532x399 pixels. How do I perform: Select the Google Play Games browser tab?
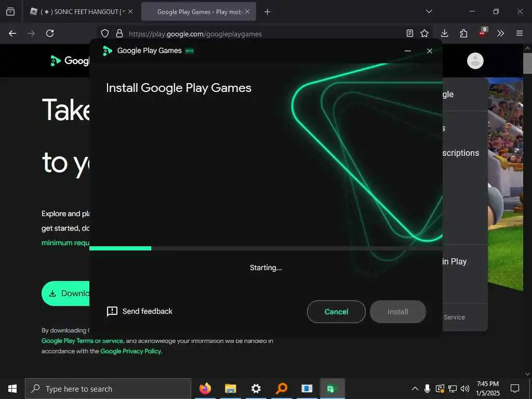click(198, 12)
